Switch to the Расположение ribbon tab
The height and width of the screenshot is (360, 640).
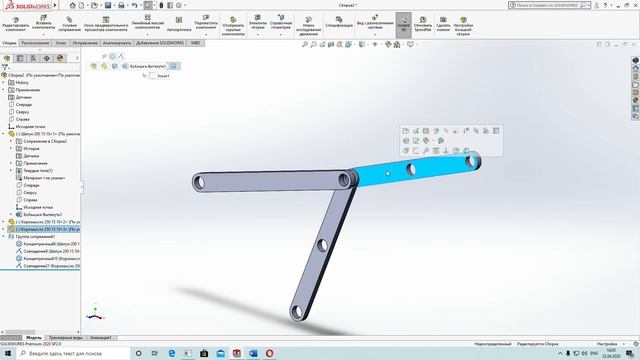(x=36, y=43)
